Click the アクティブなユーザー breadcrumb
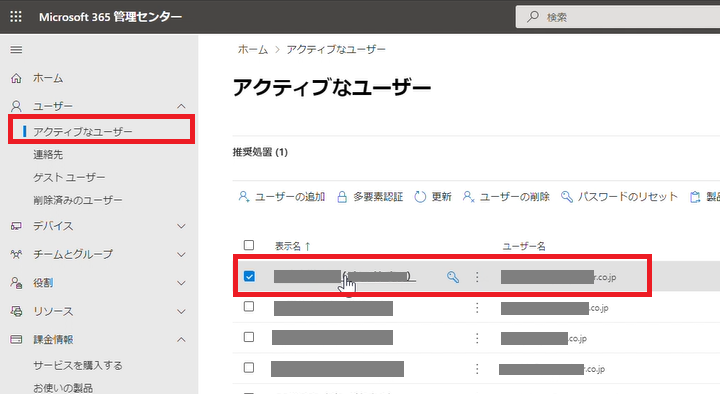This screenshot has height=394, width=720. [336, 50]
